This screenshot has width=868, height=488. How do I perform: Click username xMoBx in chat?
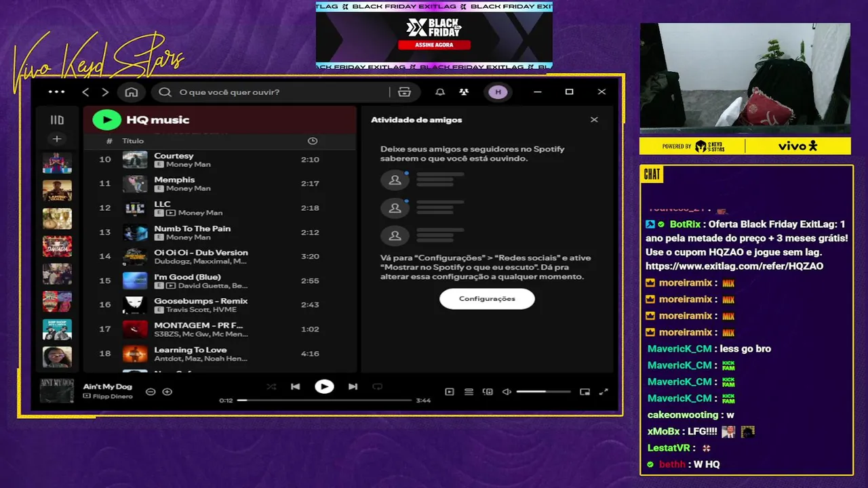(663, 432)
